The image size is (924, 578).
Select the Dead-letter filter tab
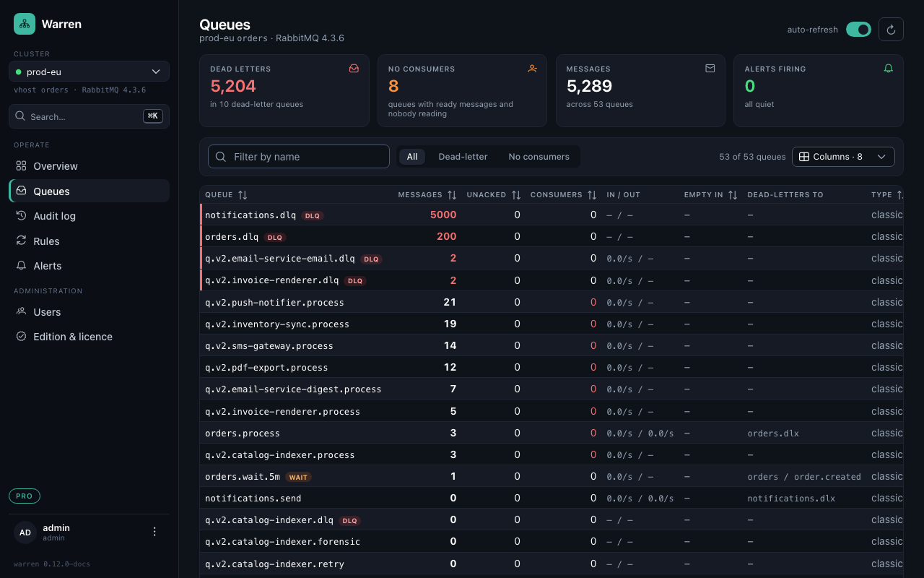point(463,157)
